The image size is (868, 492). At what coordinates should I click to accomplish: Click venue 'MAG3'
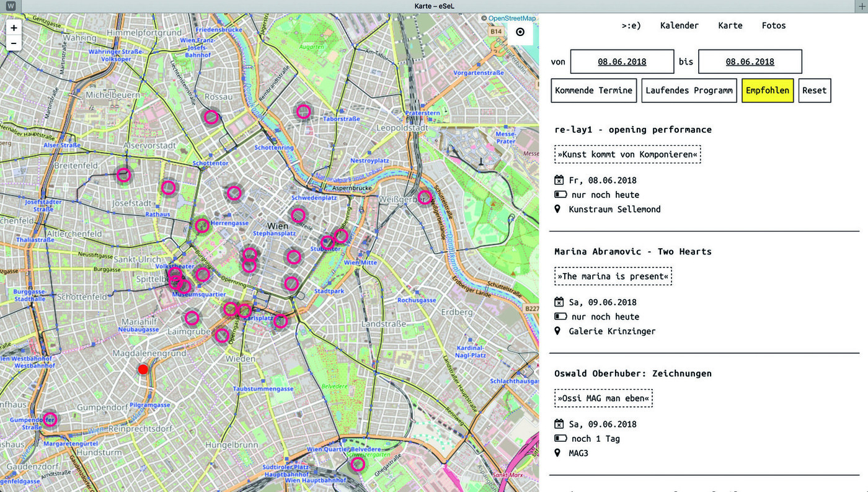(579, 453)
